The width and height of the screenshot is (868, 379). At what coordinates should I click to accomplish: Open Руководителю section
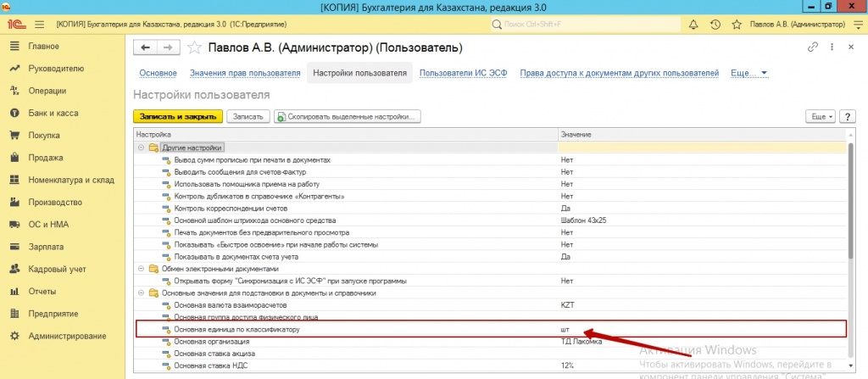click(x=56, y=69)
